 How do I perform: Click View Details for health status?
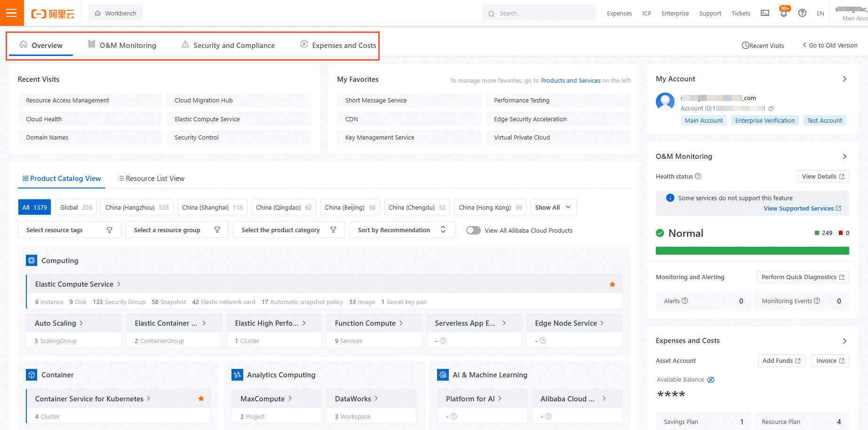point(823,176)
